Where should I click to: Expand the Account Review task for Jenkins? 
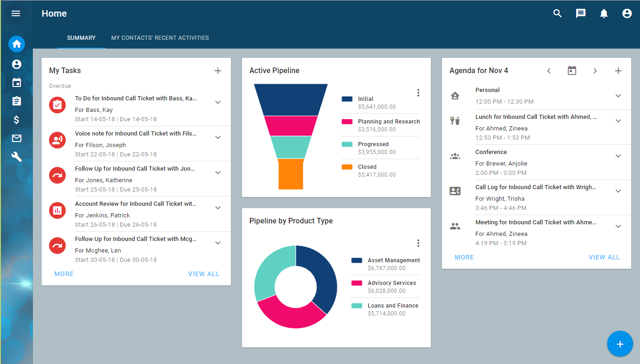(218, 208)
